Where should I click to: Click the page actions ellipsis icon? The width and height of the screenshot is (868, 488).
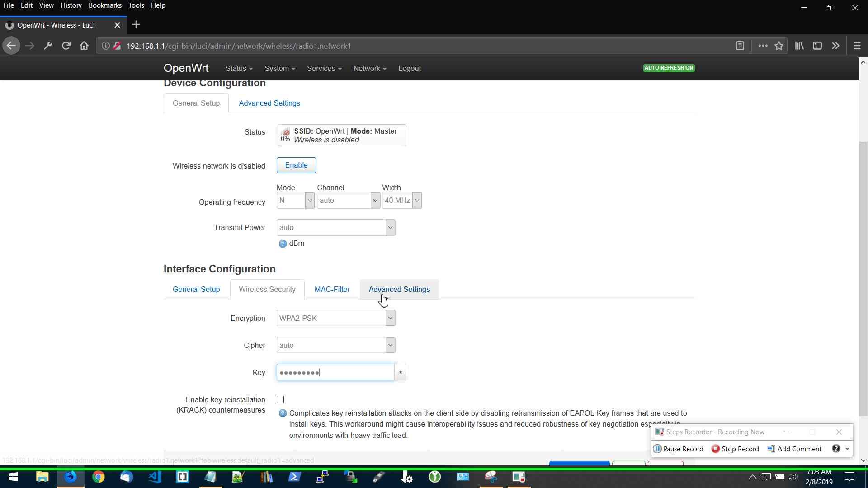[x=762, y=46]
